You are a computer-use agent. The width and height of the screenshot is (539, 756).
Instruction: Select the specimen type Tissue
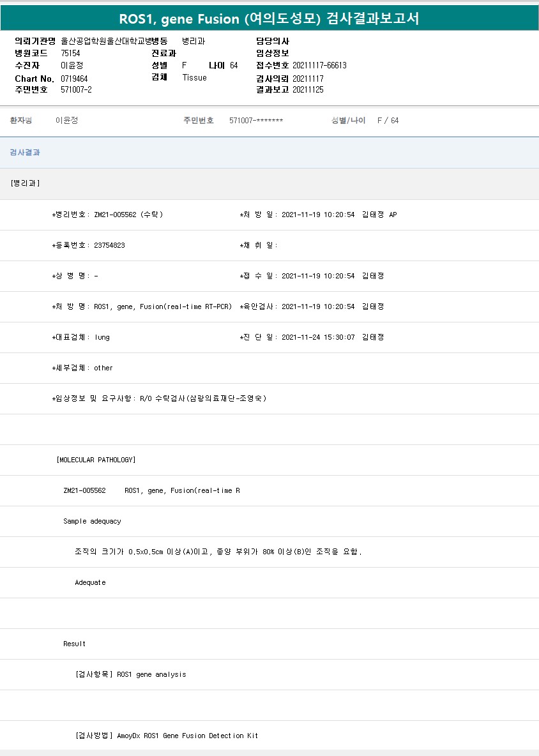point(194,77)
